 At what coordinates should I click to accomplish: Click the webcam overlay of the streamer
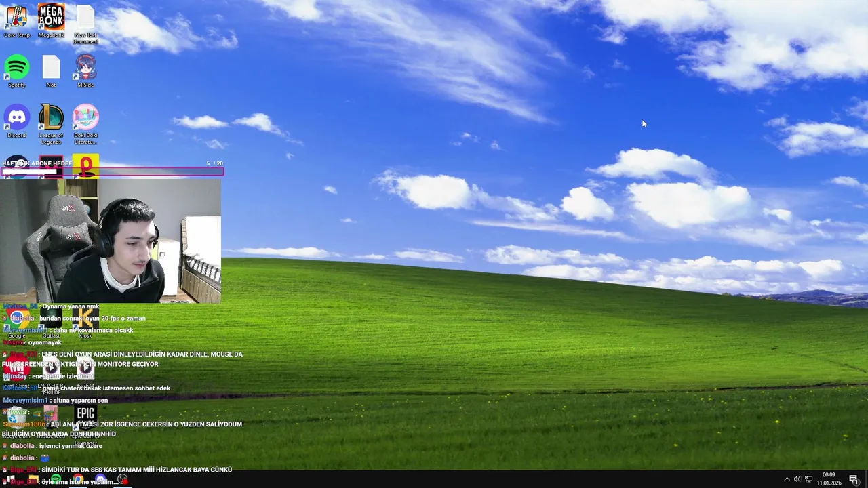pos(111,240)
